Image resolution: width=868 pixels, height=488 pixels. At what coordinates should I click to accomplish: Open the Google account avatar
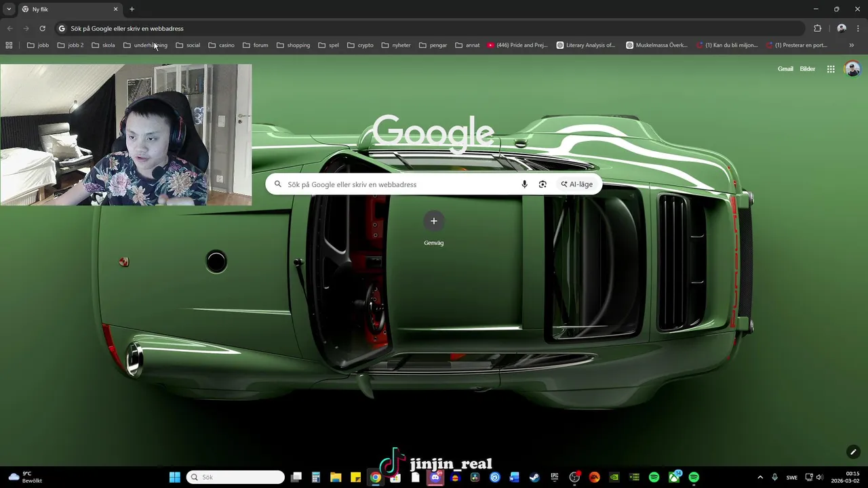coord(852,69)
